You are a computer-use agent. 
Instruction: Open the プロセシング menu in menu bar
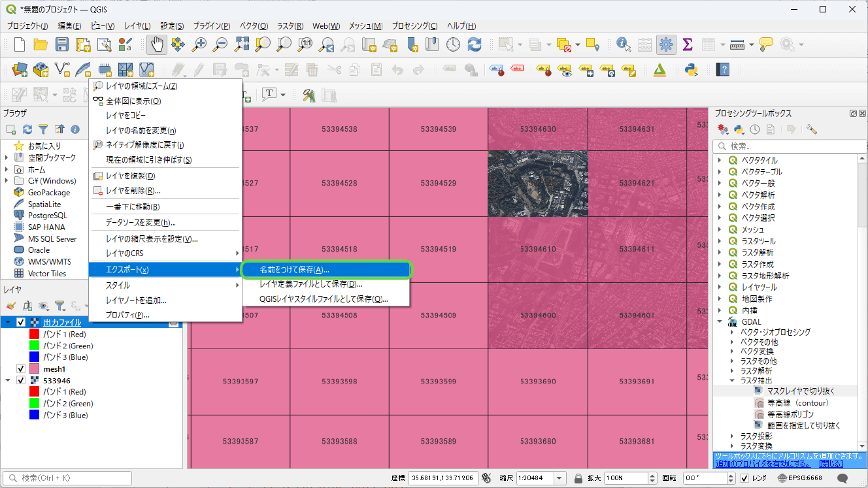coord(414,26)
